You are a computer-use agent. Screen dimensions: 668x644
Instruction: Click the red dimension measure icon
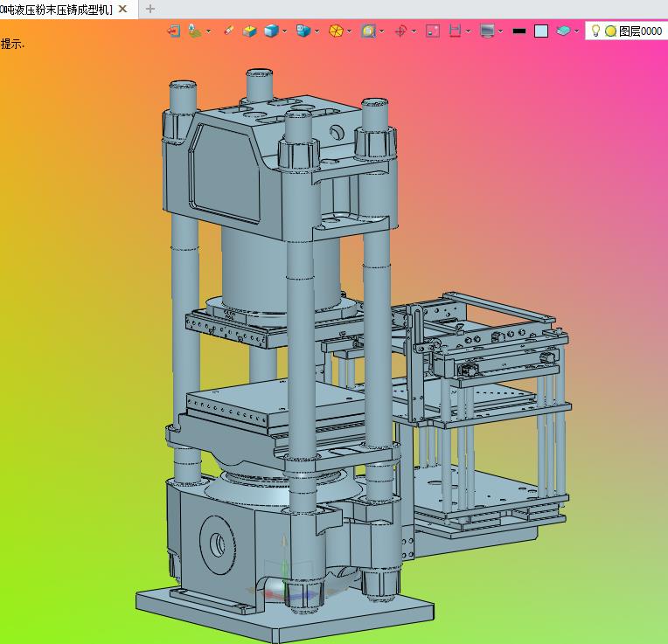point(455,31)
